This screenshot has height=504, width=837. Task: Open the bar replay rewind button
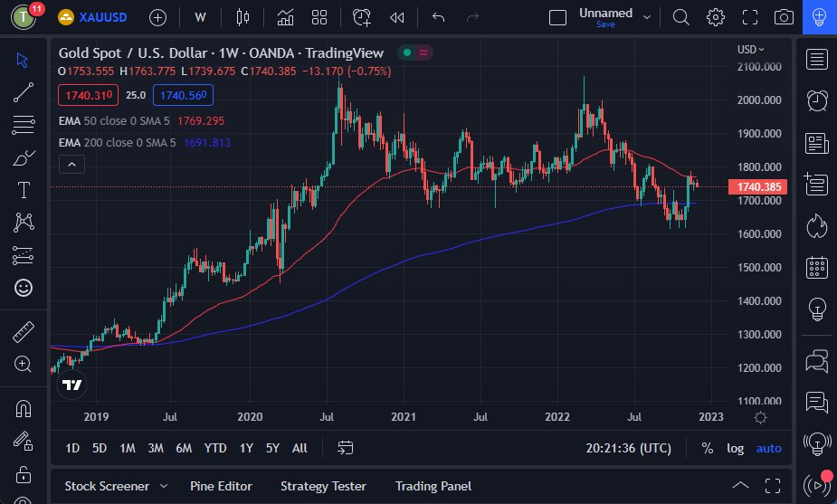[396, 17]
